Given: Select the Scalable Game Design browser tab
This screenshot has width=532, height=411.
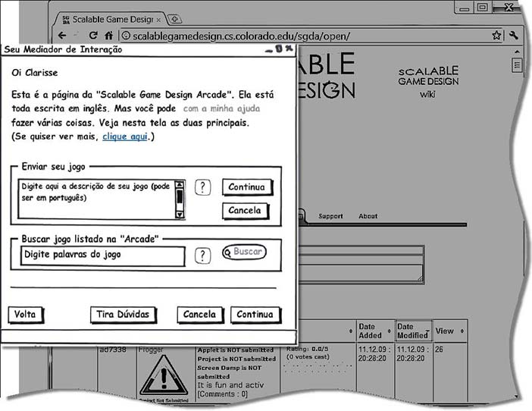Looking at the screenshot, I should pos(111,20).
